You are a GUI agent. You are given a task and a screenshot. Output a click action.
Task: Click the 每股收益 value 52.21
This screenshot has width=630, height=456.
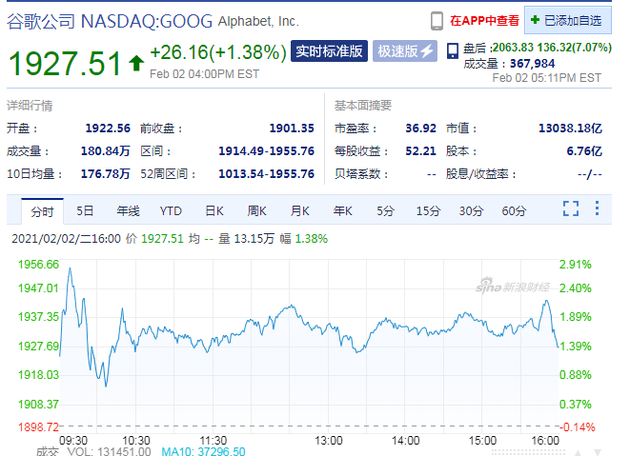pyautogui.click(x=421, y=151)
